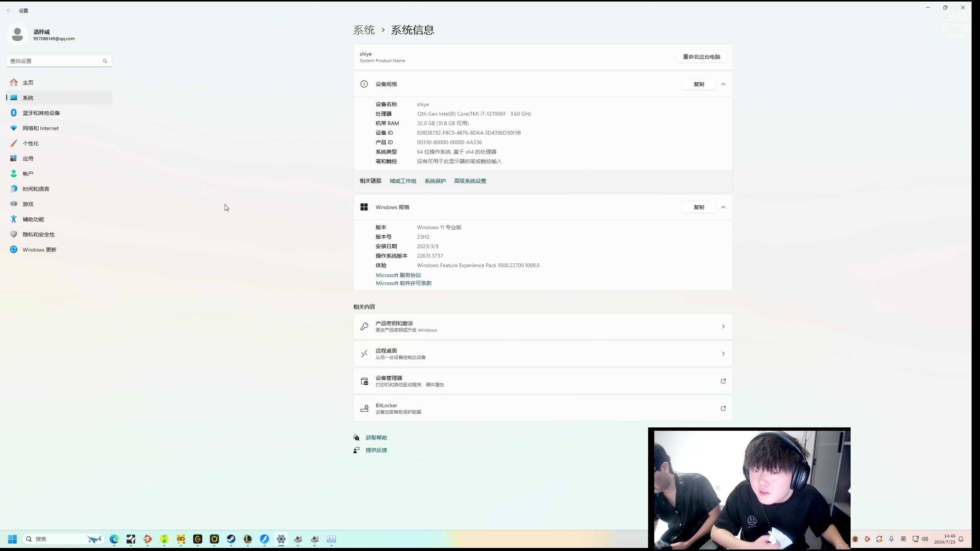Image resolution: width=980 pixels, height=551 pixels.
Task: Open League of Legends taskbar icon
Action: coord(248,539)
